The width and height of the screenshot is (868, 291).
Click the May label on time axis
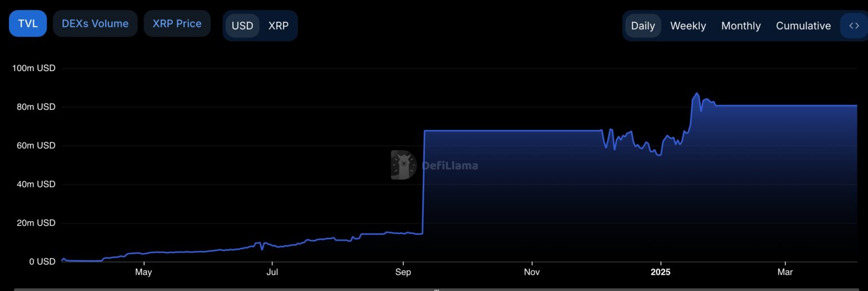pos(144,272)
